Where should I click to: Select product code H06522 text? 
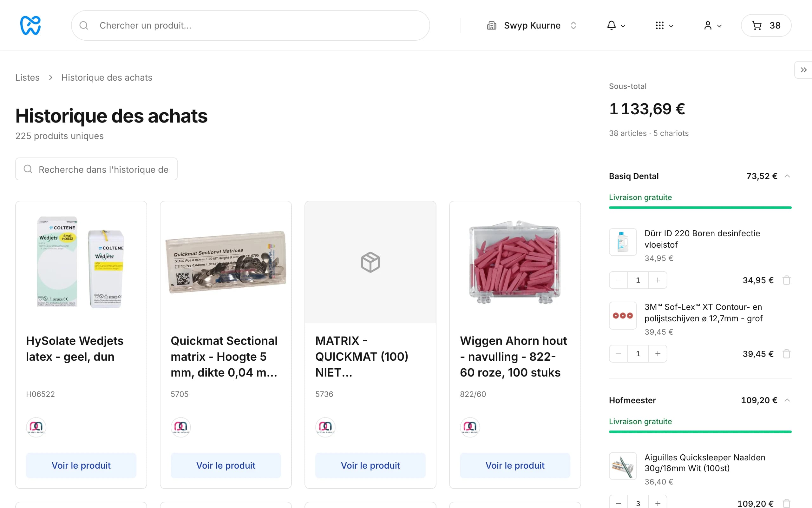[40, 394]
